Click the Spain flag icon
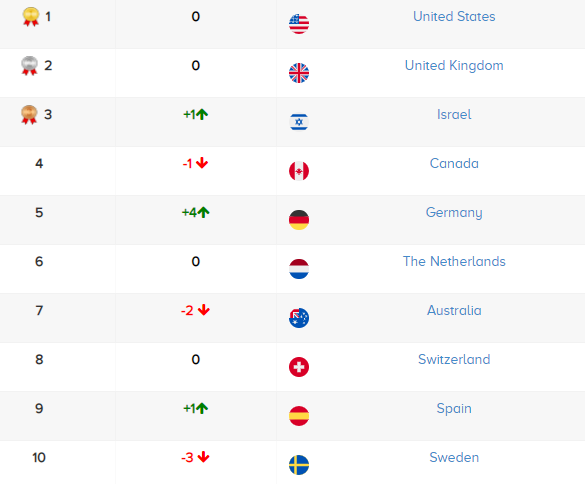Screen dimensions: 585x484 tap(299, 416)
